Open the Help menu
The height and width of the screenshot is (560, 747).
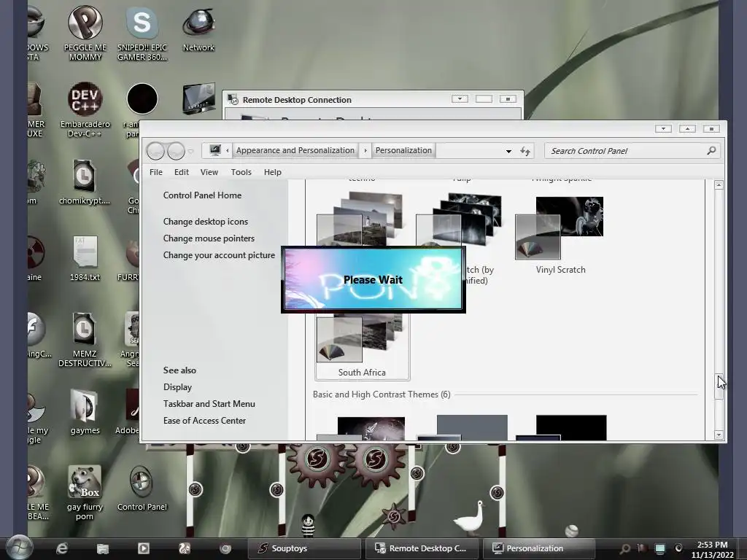[273, 172]
